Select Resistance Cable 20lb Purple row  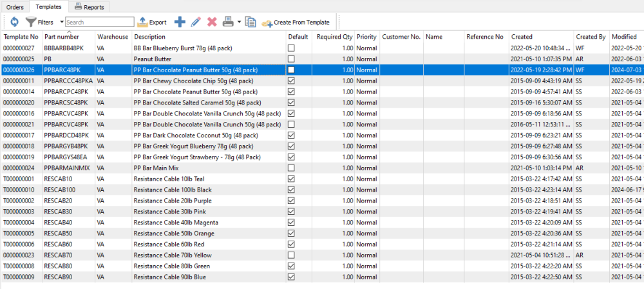pyautogui.click(x=322, y=201)
